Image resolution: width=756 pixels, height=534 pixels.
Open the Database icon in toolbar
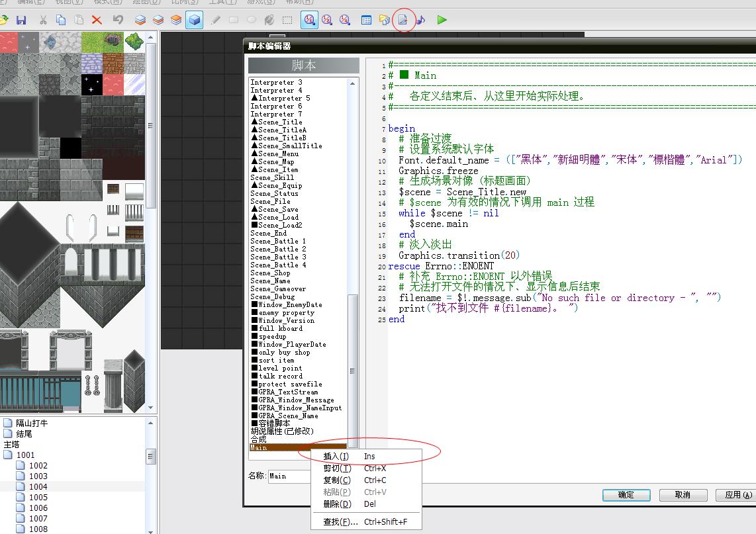coord(367,21)
